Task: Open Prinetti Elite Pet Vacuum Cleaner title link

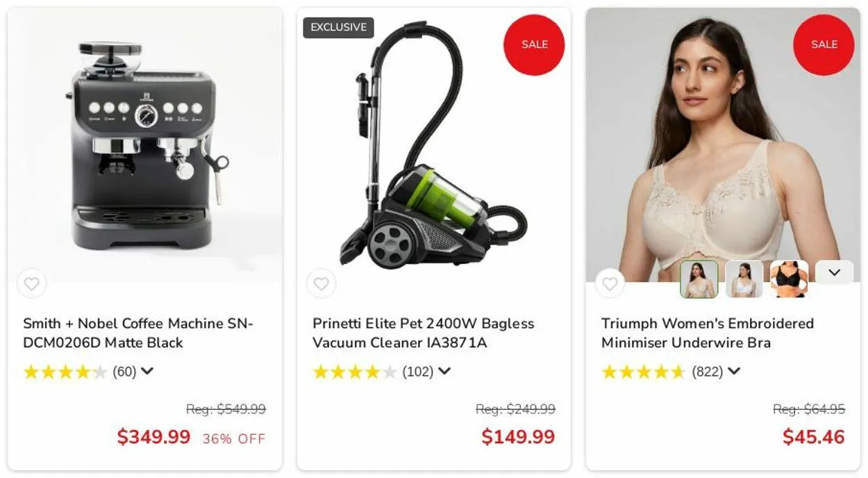Action: 423,333
